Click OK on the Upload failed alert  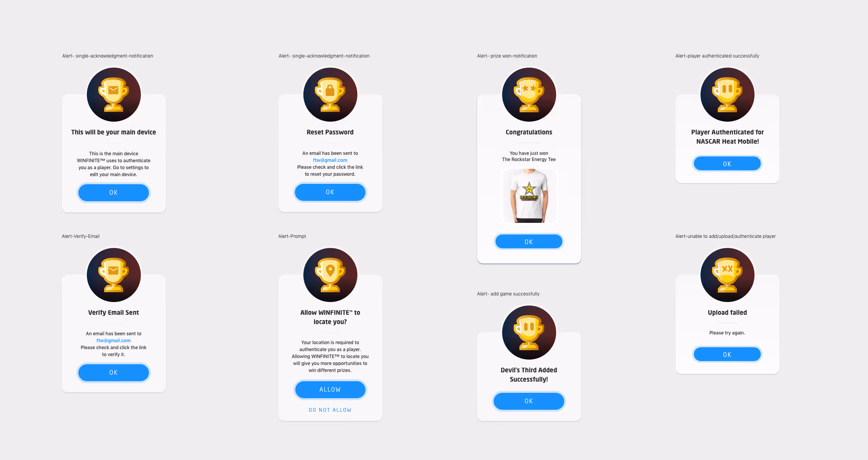click(727, 354)
